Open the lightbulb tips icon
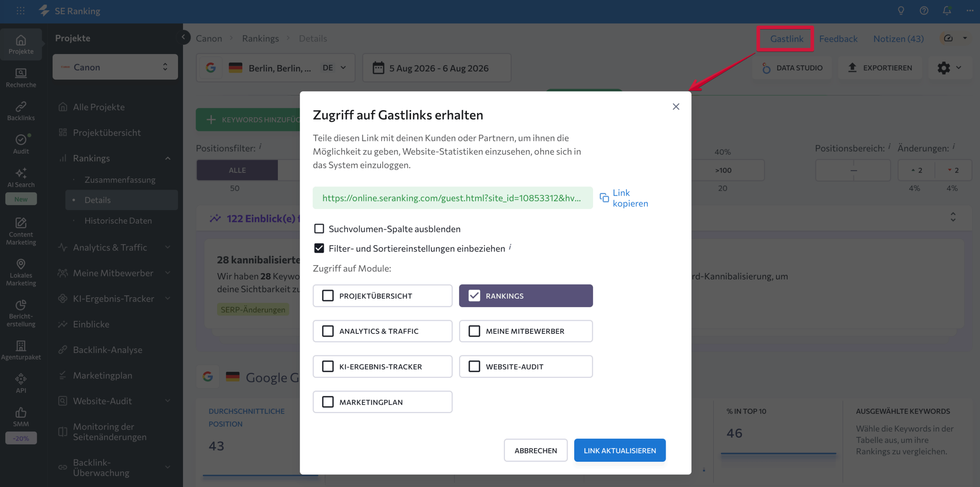This screenshot has width=980, height=487. [x=901, y=11]
